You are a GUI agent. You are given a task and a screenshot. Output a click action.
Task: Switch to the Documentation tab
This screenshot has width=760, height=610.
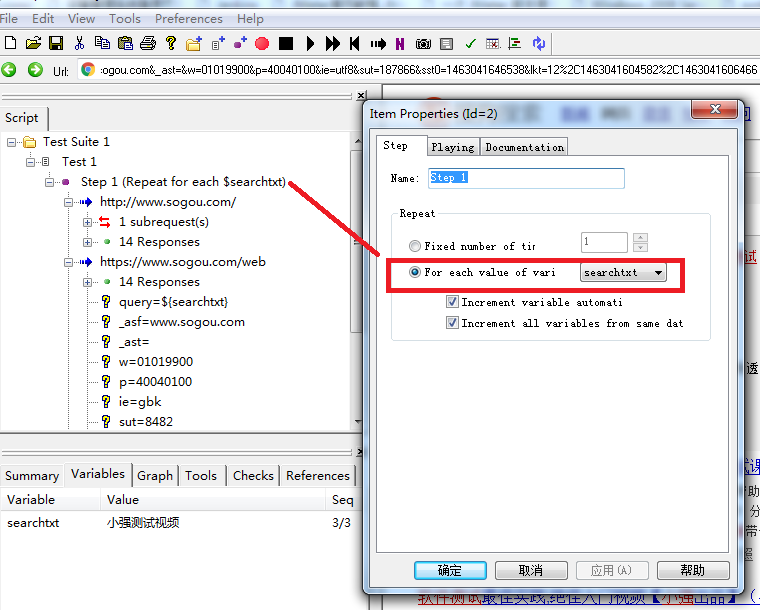[524, 147]
